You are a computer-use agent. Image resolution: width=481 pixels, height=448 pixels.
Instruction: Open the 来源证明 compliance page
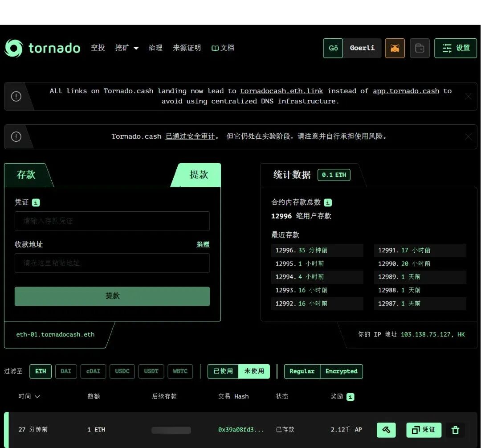tap(187, 48)
